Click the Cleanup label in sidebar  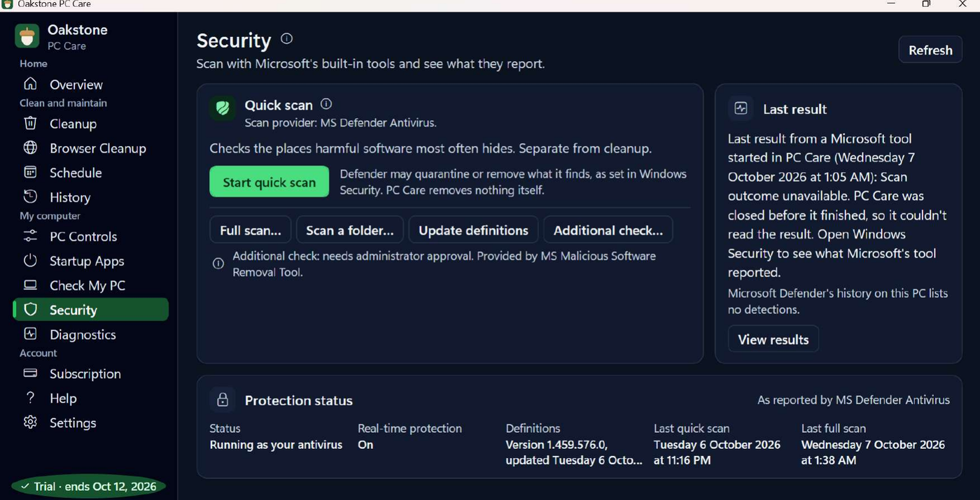[73, 124]
